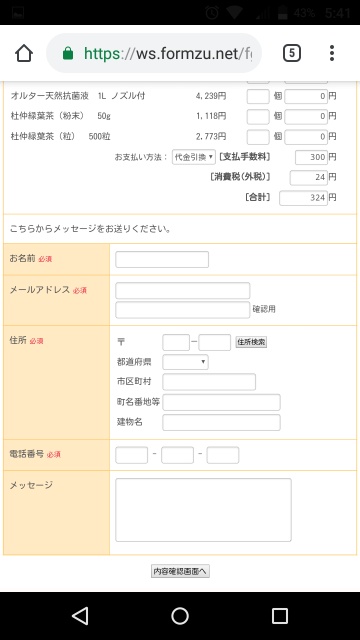Viewport: 360px width, 640px height.
Task: Click the first 電話番号 phone field
Action: click(x=131, y=455)
